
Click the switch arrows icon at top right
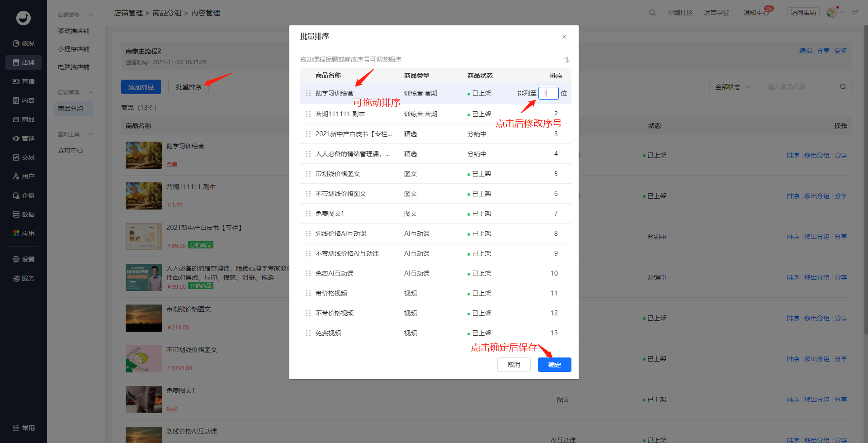pos(855,13)
